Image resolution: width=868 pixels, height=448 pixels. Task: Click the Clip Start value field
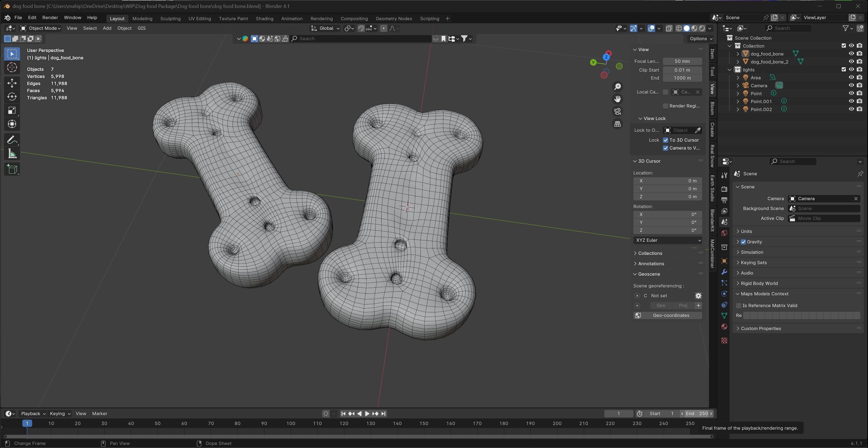[682, 70]
